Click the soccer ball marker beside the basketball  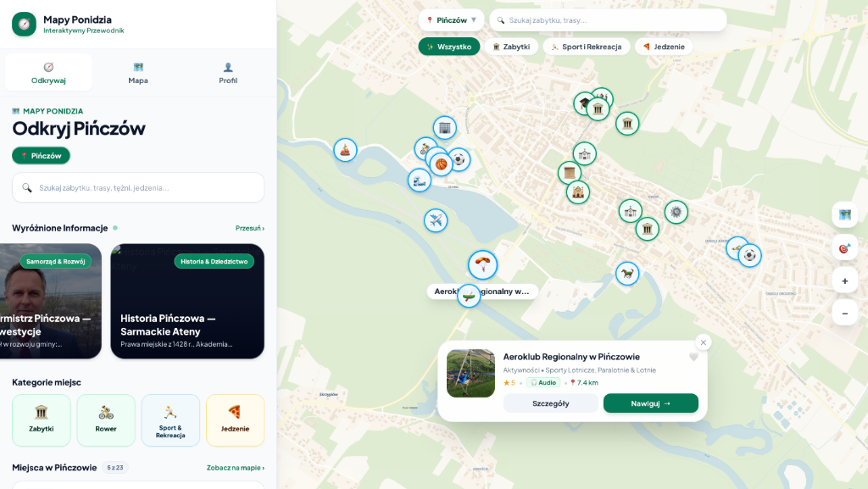point(459,160)
